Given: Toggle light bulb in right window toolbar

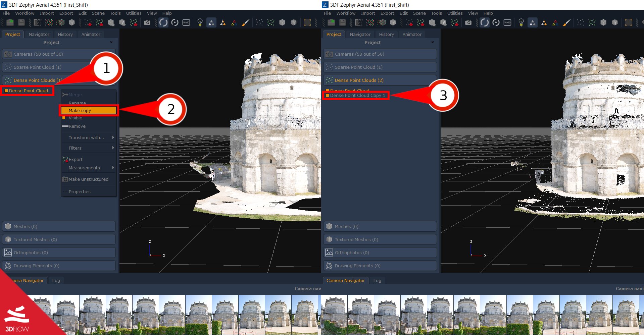Looking at the screenshot, I should point(521,22).
